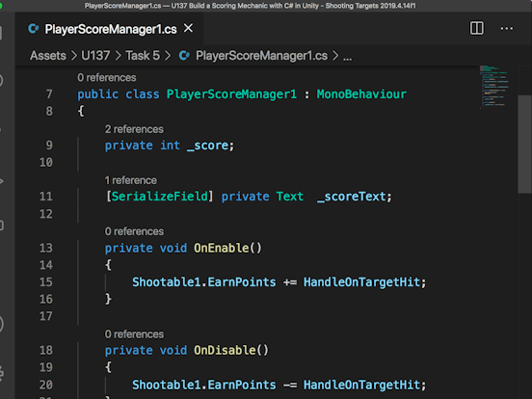532x399 pixels.
Task: Open the U137 breadcrumb folder
Action: coord(95,56)
